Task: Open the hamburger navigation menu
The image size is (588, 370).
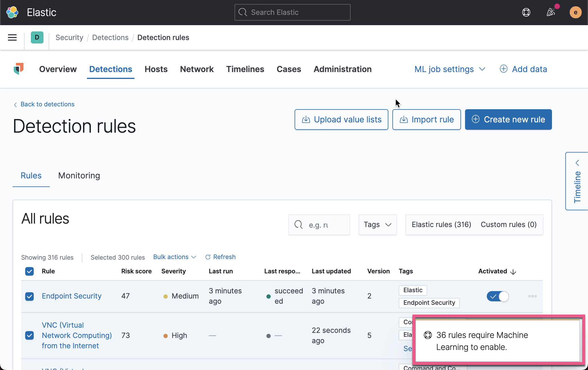Action: (x=12, y=37)
